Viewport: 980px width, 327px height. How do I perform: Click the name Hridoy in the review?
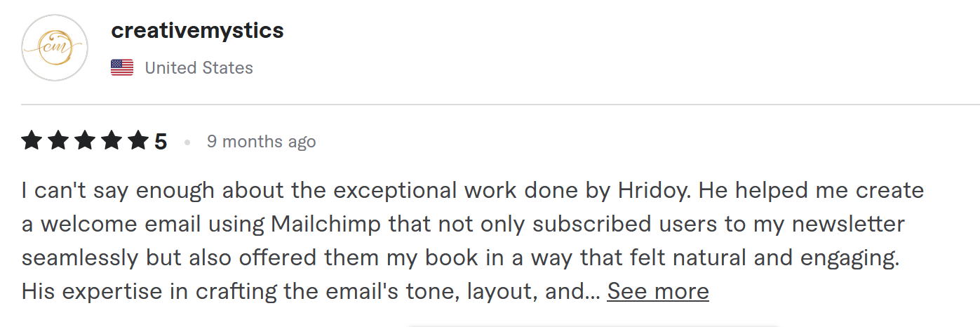657,191
